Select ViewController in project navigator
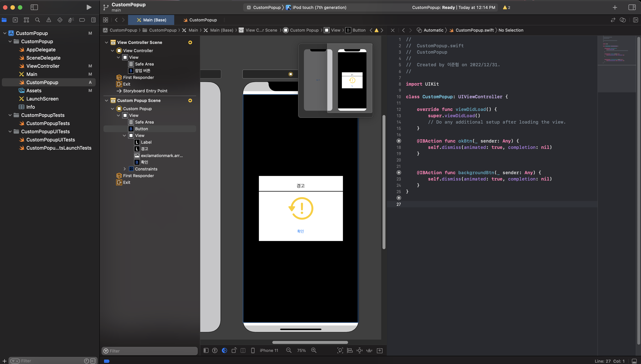641x364 pixels. 43,66
